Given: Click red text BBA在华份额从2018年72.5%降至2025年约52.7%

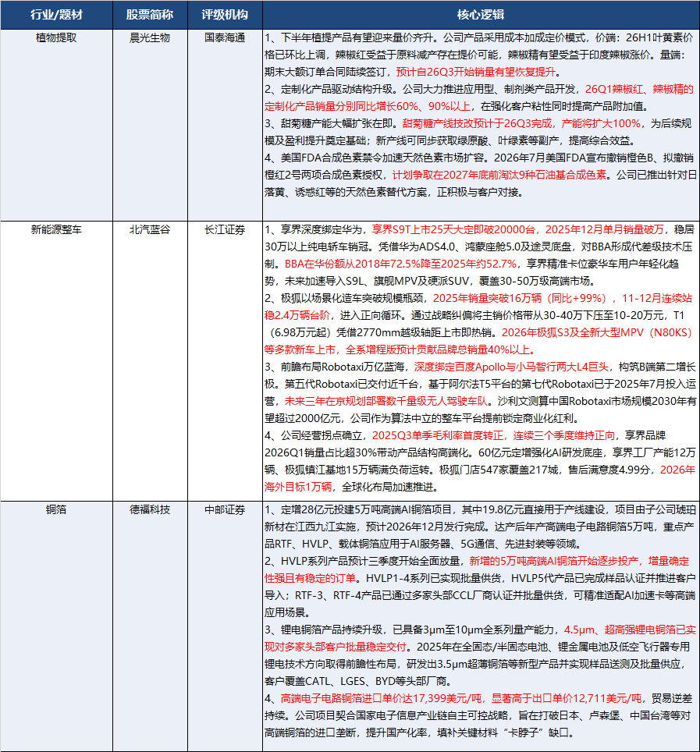Looking at the screenshot, I should [400, 264].
